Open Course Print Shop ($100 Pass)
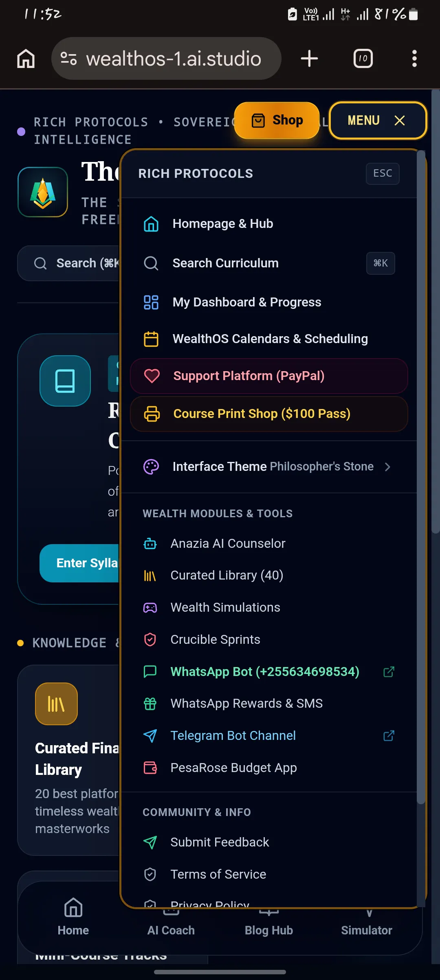The width and height of the screenshot is (440, 980). 269,414
